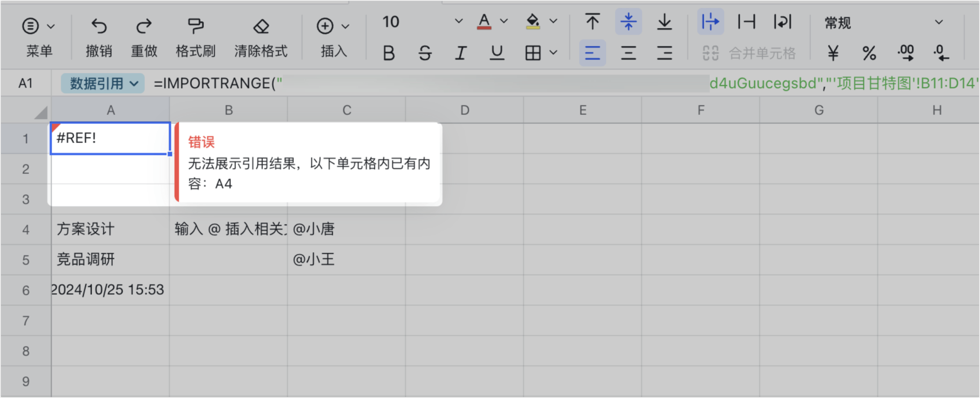Increase decimal places icon
980x398 pixels.
click(906, 53)
